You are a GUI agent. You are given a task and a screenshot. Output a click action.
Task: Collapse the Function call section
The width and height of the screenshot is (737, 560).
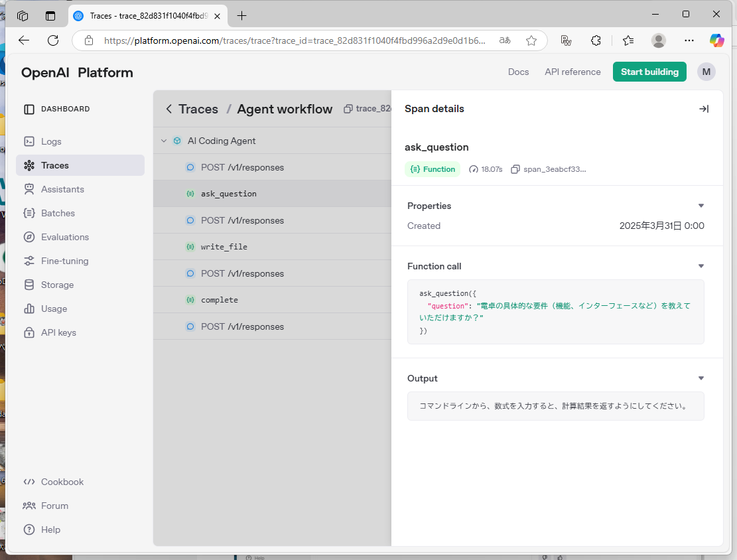click(701, 266)
